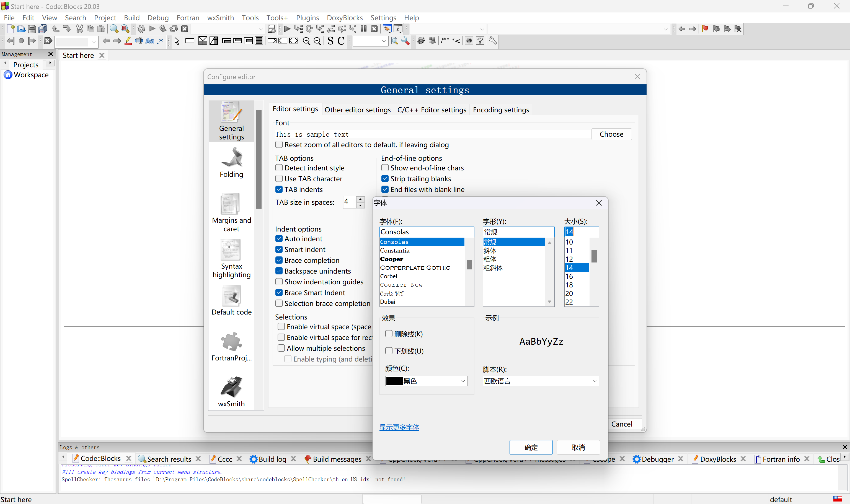Viewport: 850px width, 504px height.
Task: Click the Break debugger pause icon
Action: click(x=363, y=29)
